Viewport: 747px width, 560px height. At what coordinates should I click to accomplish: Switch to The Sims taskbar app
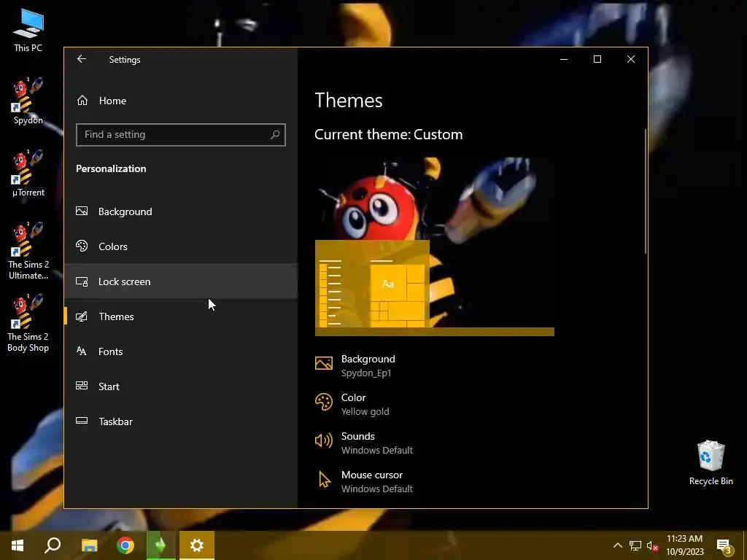click(160, 545)
